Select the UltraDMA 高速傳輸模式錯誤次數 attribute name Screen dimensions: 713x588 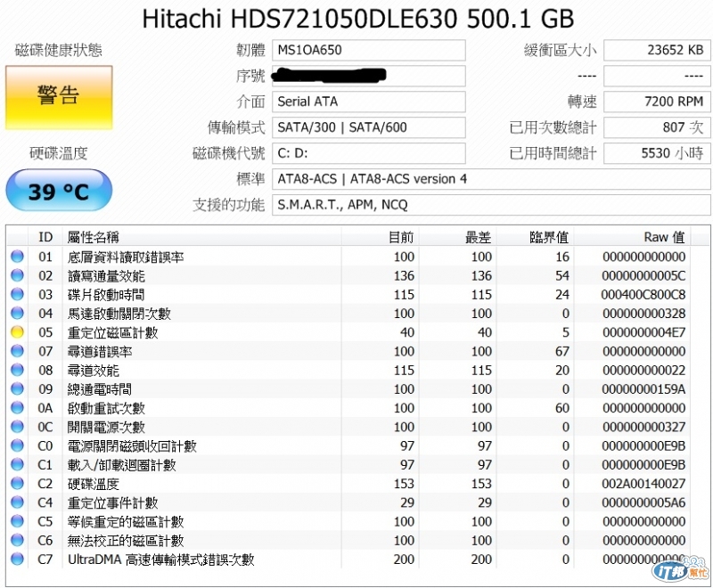click(x=161, y=559)
